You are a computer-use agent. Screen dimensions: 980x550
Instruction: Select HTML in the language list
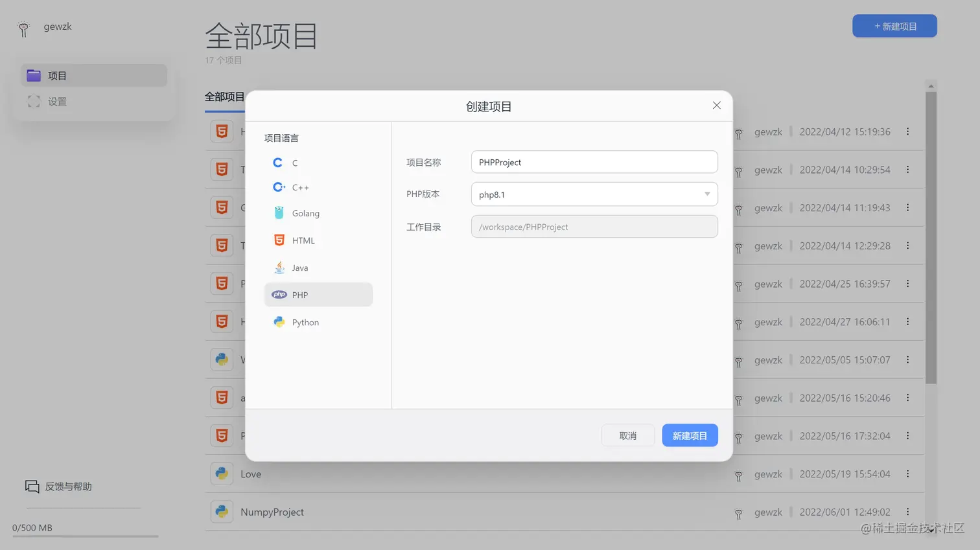tap(318, 240)
